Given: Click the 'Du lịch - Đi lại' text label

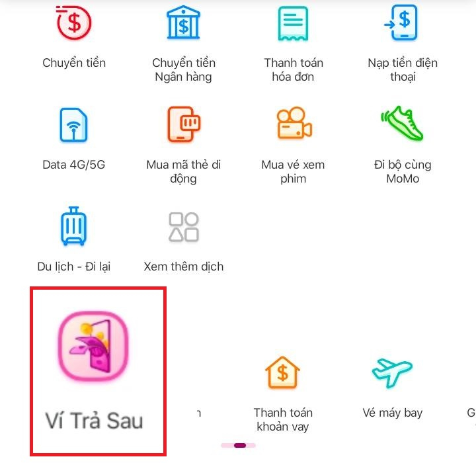Looking at the screenshot, I should coord(74,267).
